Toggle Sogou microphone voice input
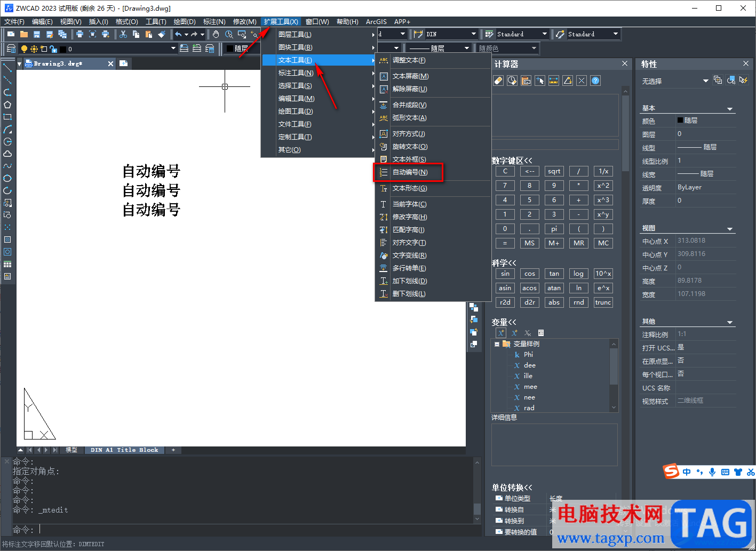Viewport: 756px width, 551px height. 712,472
